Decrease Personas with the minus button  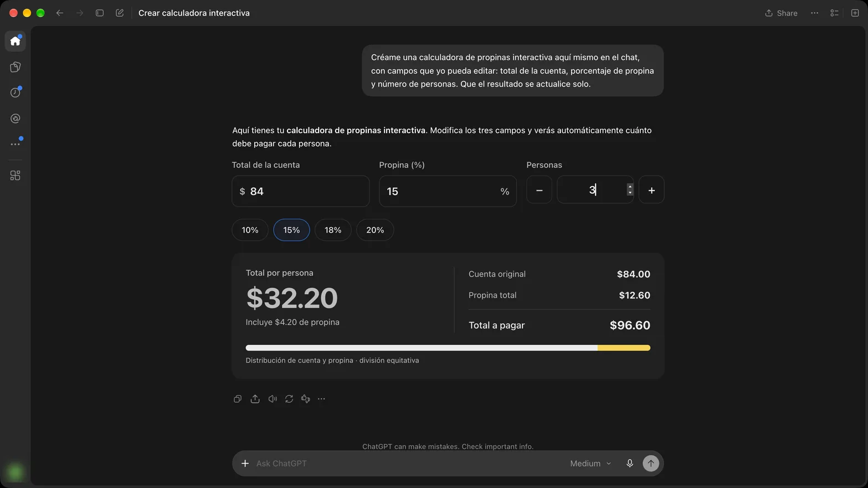coord(539,190)
